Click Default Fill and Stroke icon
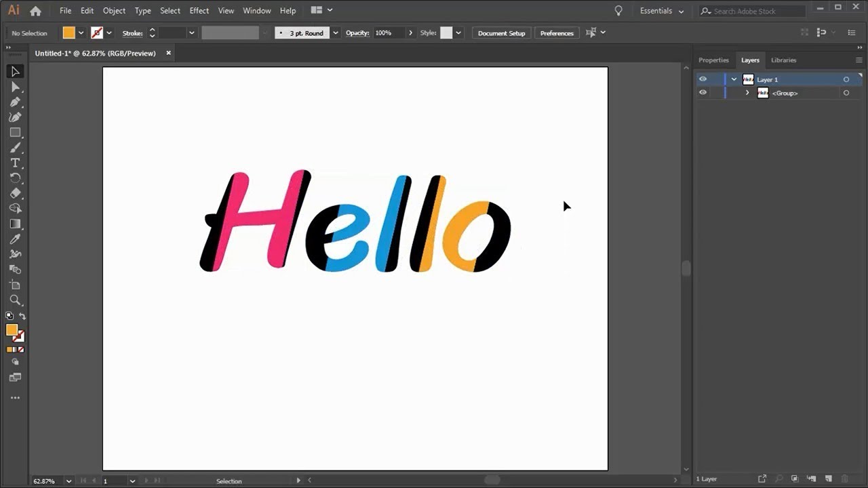The height and width of the screenshot is (488, 868). [9, 316]
